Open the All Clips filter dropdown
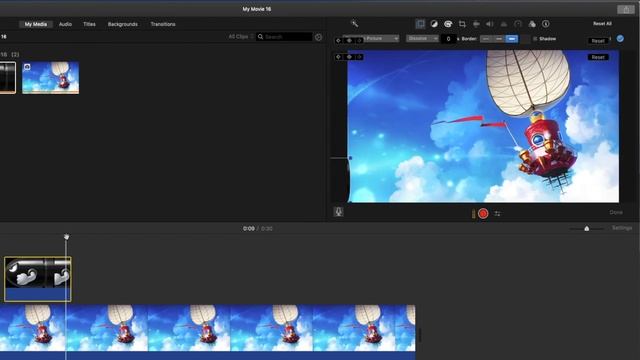640x360 pixels. point(241,37)
